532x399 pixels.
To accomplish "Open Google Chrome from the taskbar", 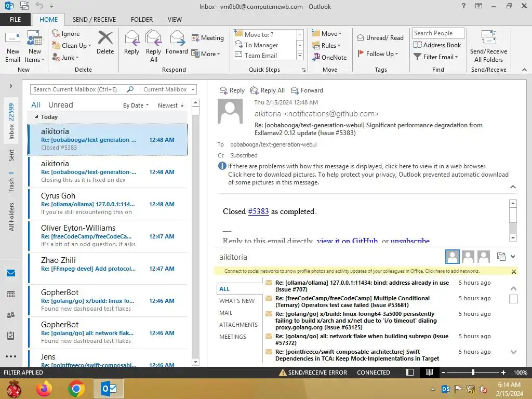I will click(76, 389).
